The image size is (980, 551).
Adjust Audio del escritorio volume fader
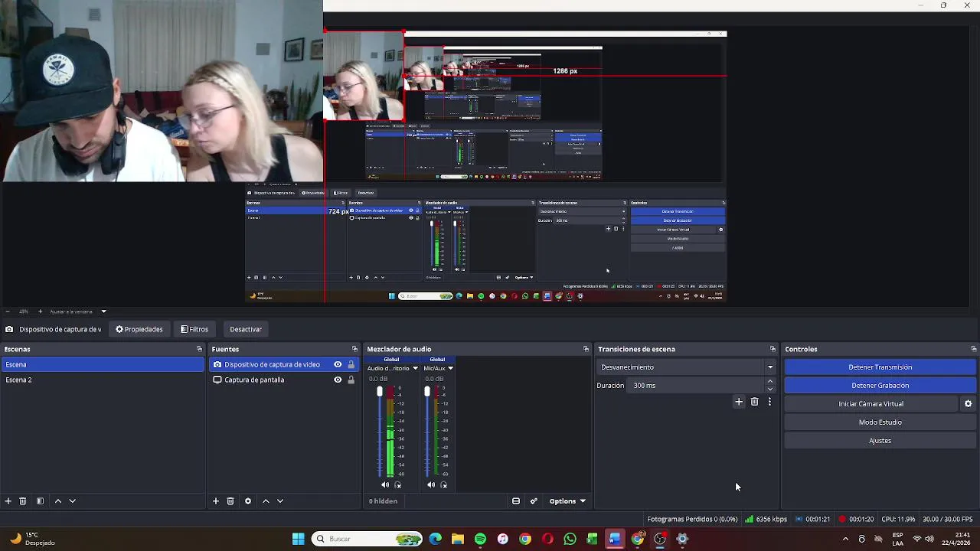point(379,392)
